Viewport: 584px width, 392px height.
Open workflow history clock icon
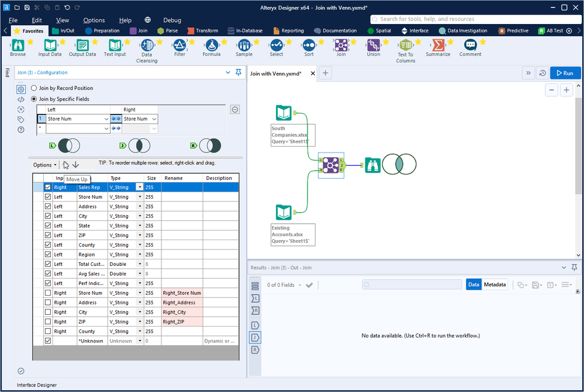tap(542, 73)
